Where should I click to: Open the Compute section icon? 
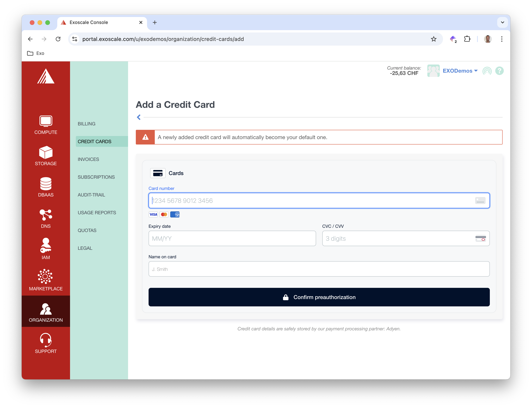point(46,121)
